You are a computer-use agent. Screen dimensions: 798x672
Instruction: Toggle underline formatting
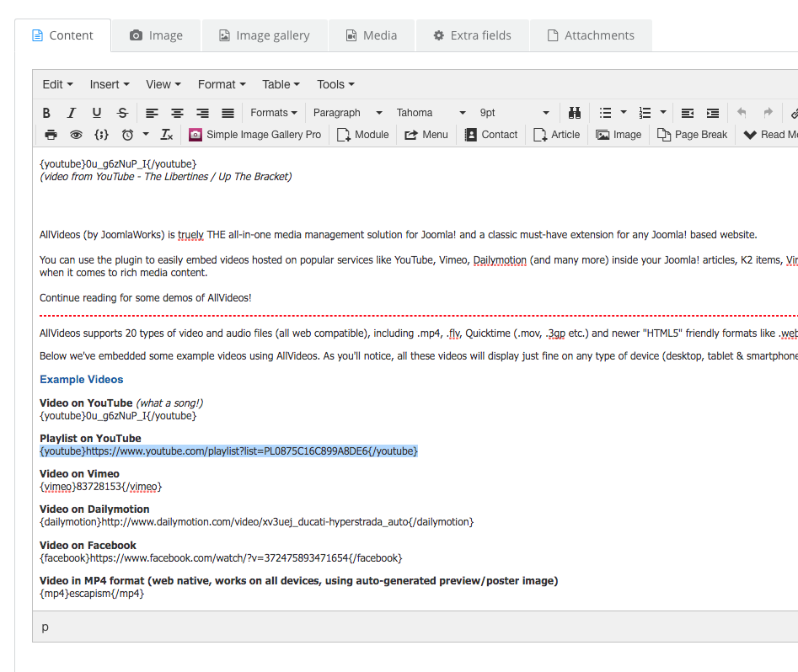pos(97,113)
